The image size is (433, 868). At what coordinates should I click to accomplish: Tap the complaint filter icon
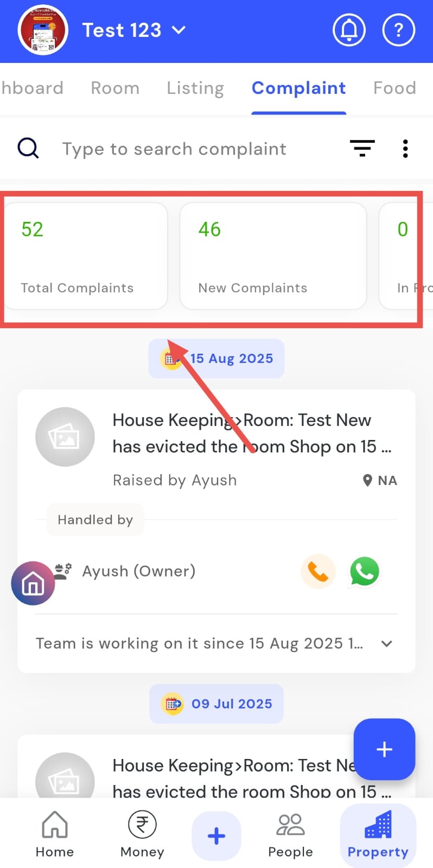click(x=362, y=148)
